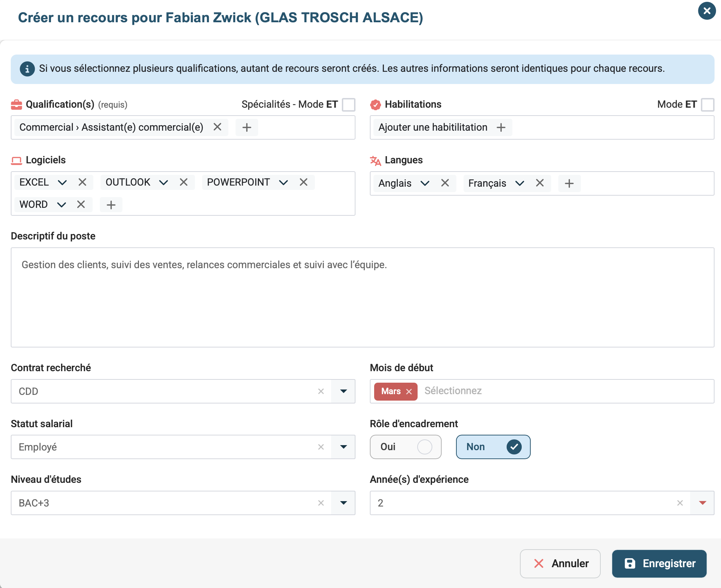The image size is (721, 588).
Task: Click in the Descriptif du poste text area
Action: pos(362,297)
